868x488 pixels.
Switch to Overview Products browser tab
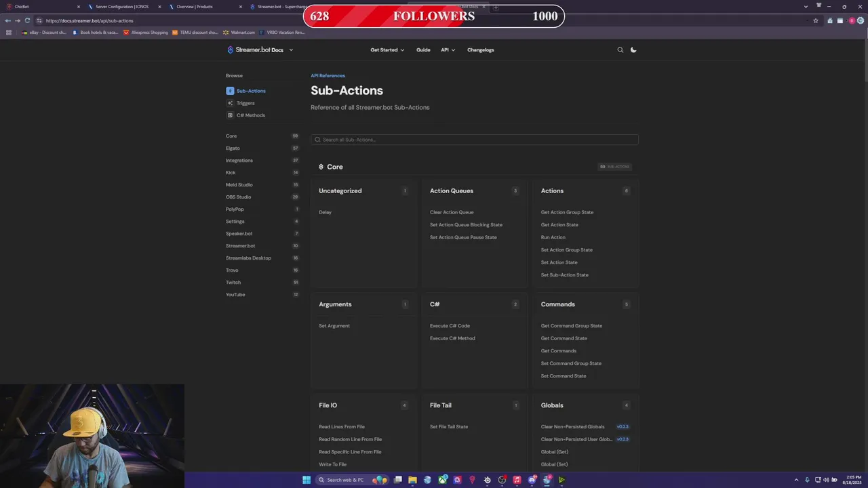204,7
